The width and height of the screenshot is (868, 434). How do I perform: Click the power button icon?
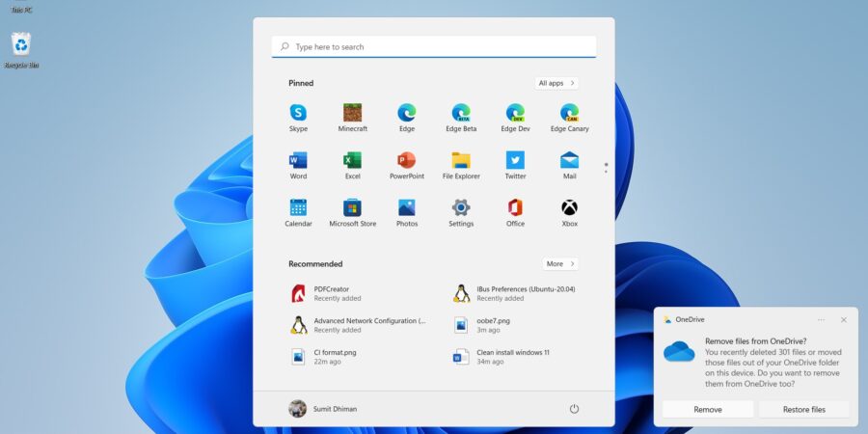coord(574,409)
